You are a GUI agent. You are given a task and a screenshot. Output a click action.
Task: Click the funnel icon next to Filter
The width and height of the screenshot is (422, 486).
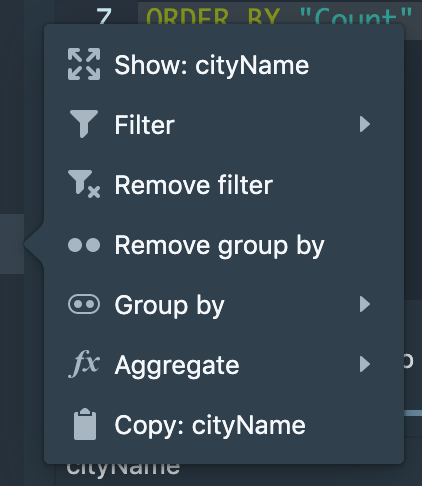[84, 124]
